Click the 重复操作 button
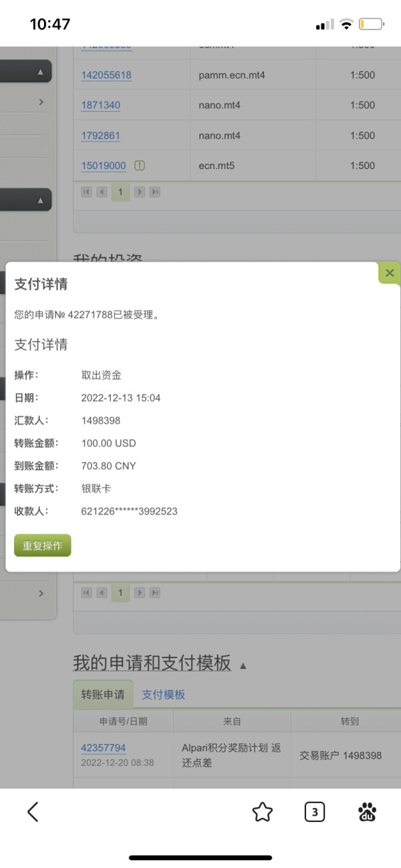This screenshot has height=868, width=401. (42, 545)
